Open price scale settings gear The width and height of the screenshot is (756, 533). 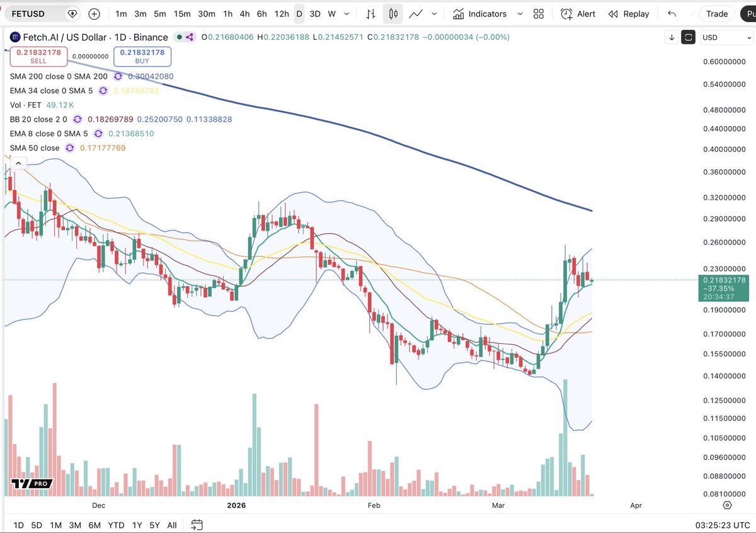click(x=728, y=505)
